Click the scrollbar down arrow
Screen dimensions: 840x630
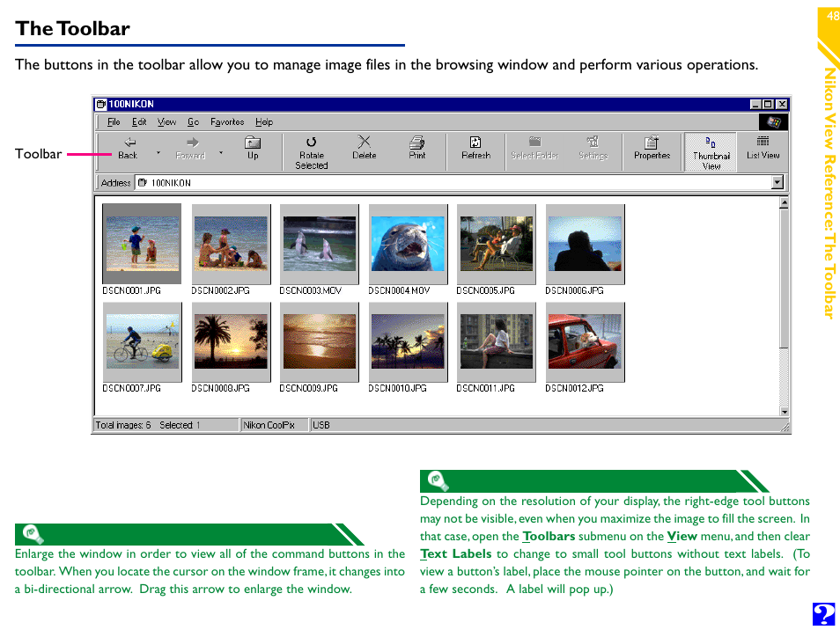[x=784, y=411]
